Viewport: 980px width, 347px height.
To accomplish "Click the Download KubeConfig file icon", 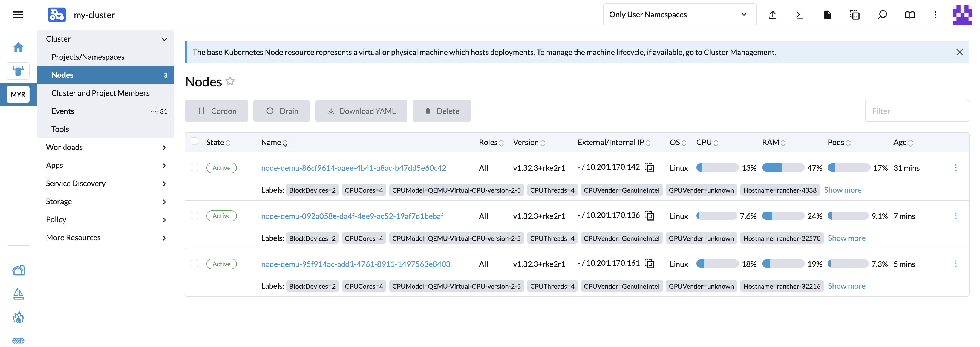I will (827, 15).
